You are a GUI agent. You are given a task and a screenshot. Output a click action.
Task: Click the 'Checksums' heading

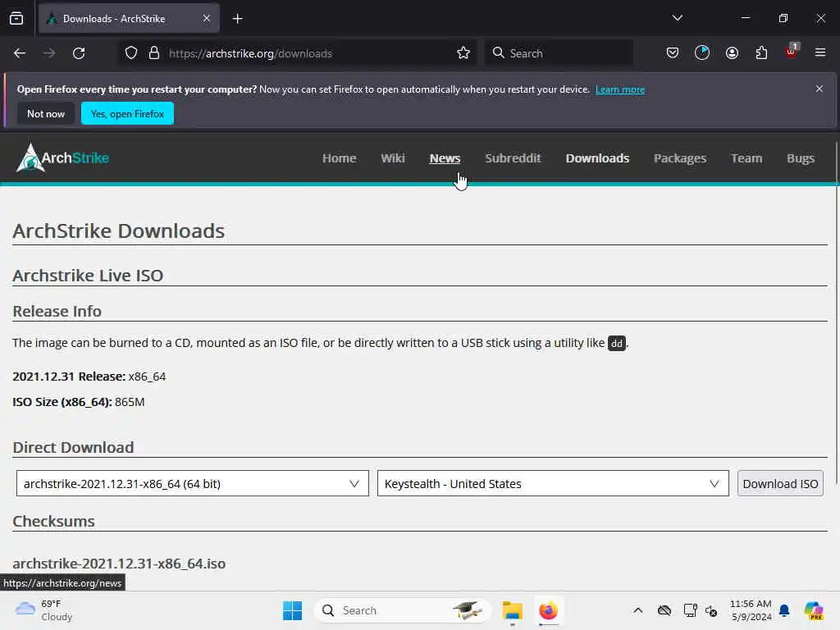[x=53, y=521]
